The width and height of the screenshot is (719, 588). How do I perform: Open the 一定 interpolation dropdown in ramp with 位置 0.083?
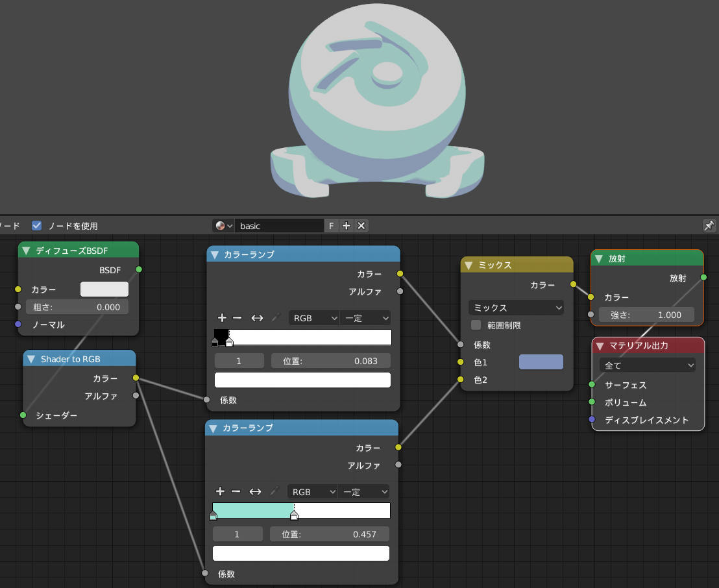click(365, 318)
